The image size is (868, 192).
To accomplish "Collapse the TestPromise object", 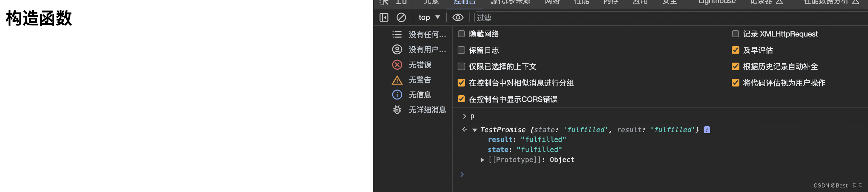I will [x=475, y=130].
